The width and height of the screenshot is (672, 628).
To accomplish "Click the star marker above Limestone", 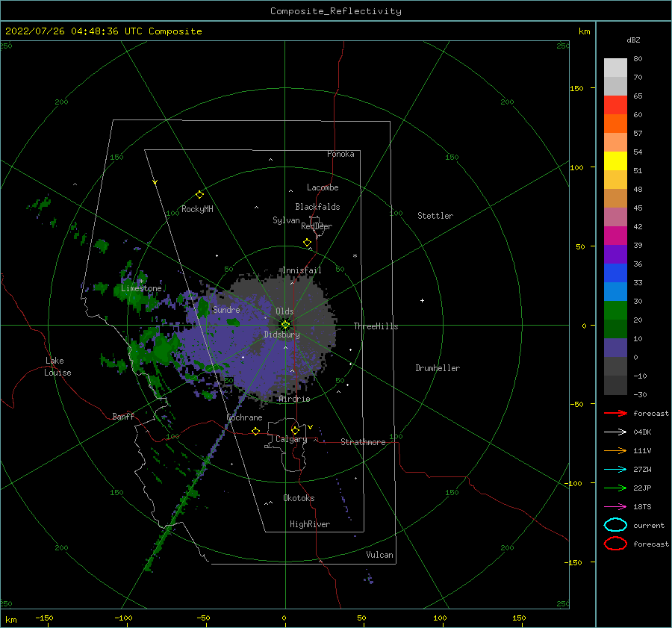I will pos(141,282).
